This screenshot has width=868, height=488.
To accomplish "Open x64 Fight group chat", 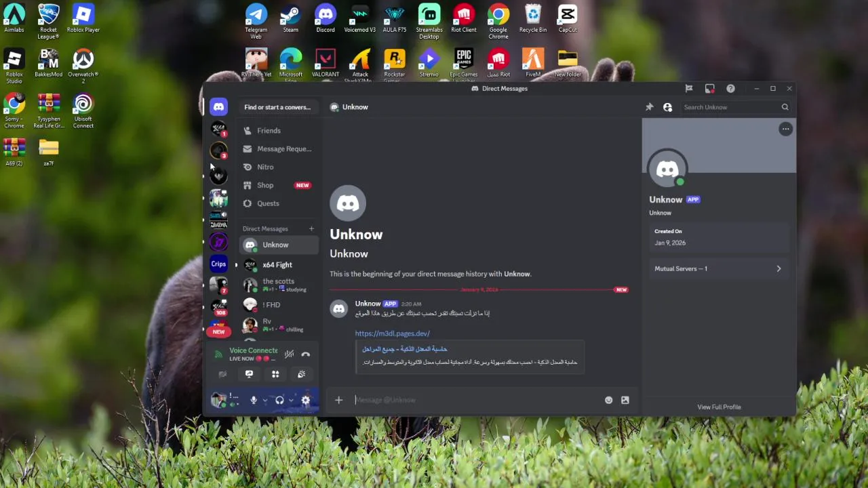I will tap(279, 265).
